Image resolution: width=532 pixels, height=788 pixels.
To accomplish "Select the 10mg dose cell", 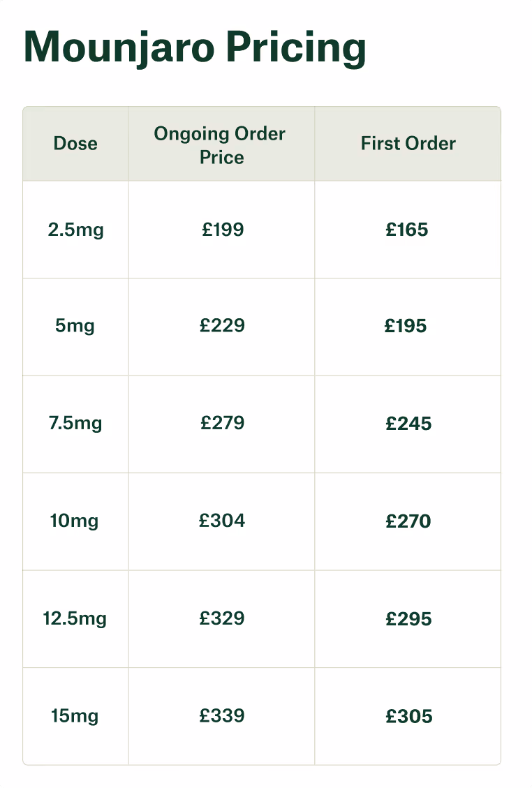I will 74,521.
